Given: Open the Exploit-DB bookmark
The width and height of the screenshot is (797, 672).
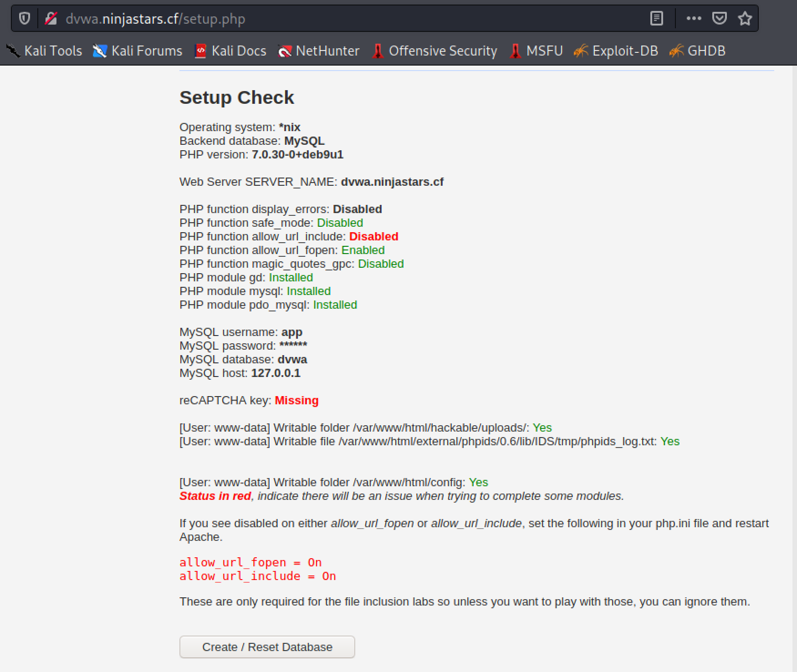Looking at the screenshot, I should 616,51.
